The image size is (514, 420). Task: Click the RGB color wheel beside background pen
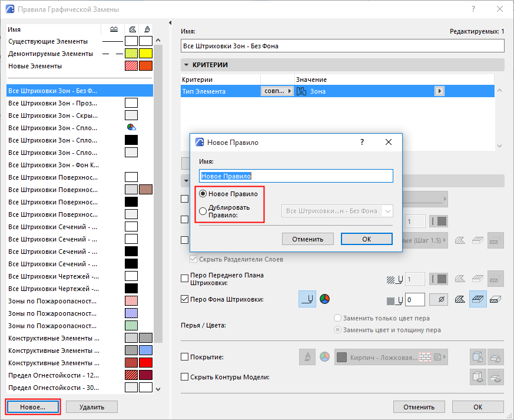click(324, 299)
